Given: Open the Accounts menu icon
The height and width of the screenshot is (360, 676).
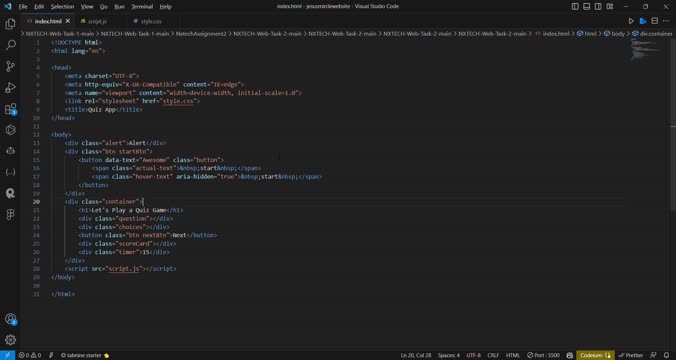Looking at the screenshot, I should click(x=10, y=319).
